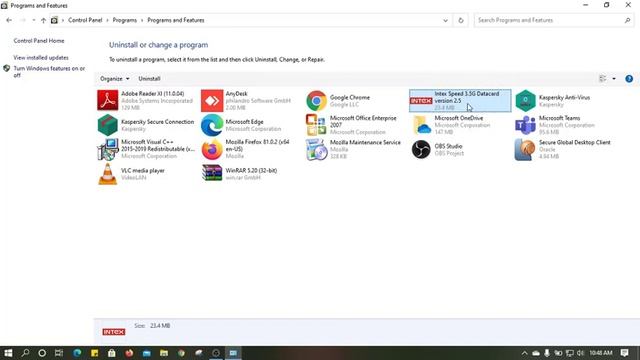Click the search magnifier icon in search box
Viewport: 640px width, 360px height.
click(x=627, y=20)
